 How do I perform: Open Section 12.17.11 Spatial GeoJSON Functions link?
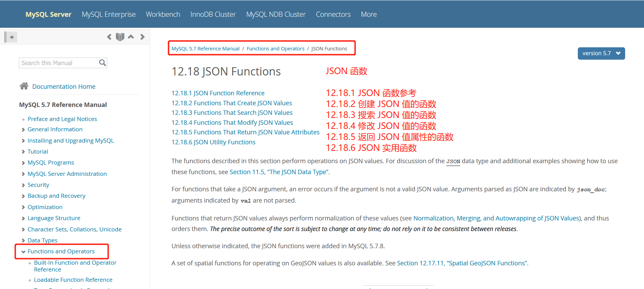point(462,263)
